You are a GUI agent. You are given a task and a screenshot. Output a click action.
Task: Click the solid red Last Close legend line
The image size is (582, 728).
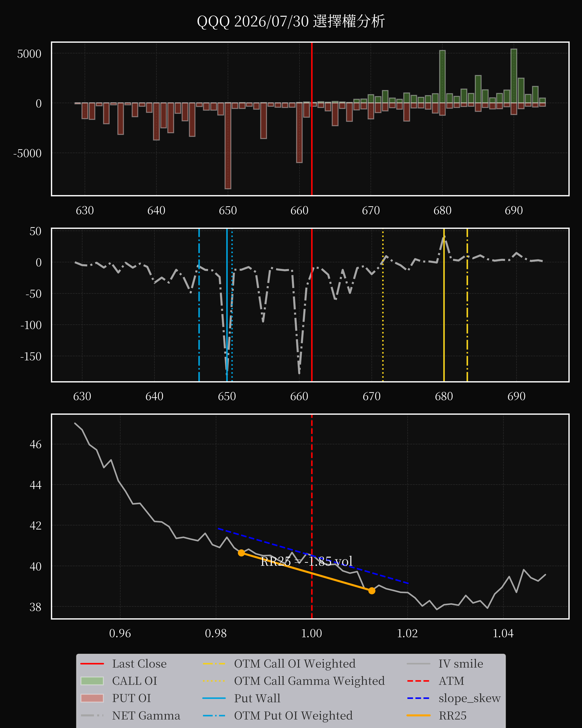click(92, 663)
